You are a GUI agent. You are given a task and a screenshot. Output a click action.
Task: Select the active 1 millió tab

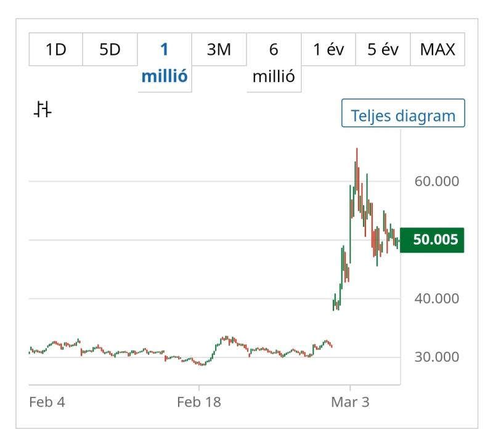[165, 63]
